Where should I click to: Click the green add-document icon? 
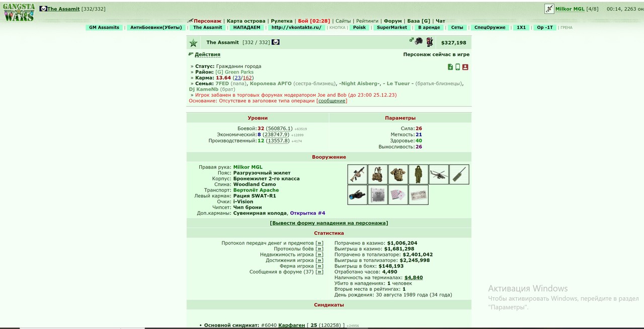pos(450,67)
